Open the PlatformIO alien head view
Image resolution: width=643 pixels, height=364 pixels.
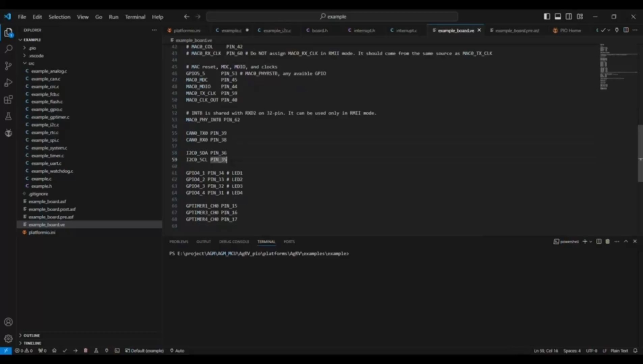click(x=8, y=133)
